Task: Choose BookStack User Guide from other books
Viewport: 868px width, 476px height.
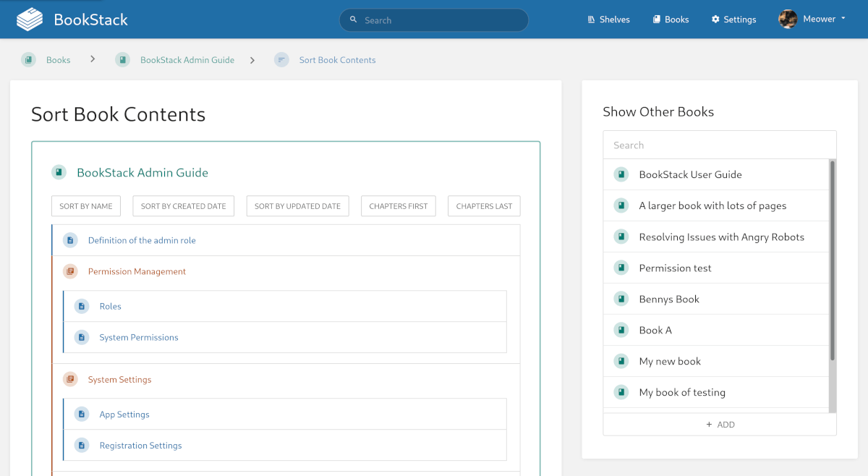Action: coord(716,174)
